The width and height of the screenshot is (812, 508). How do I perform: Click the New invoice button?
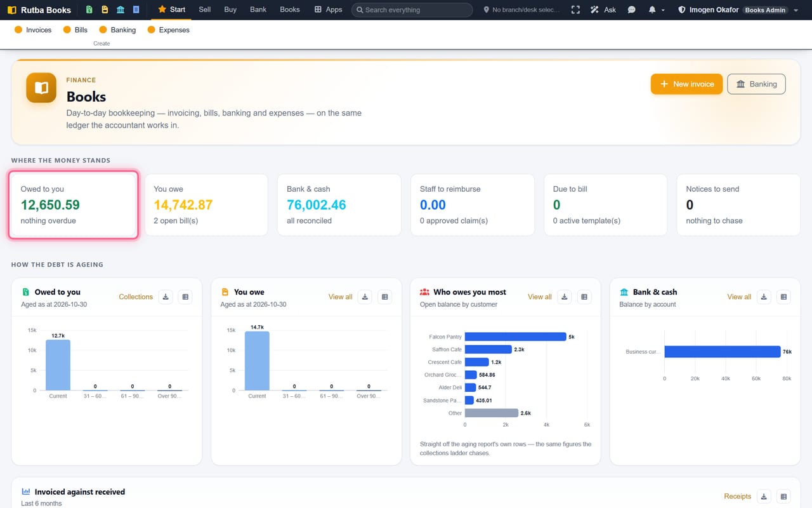click(686, 84)
